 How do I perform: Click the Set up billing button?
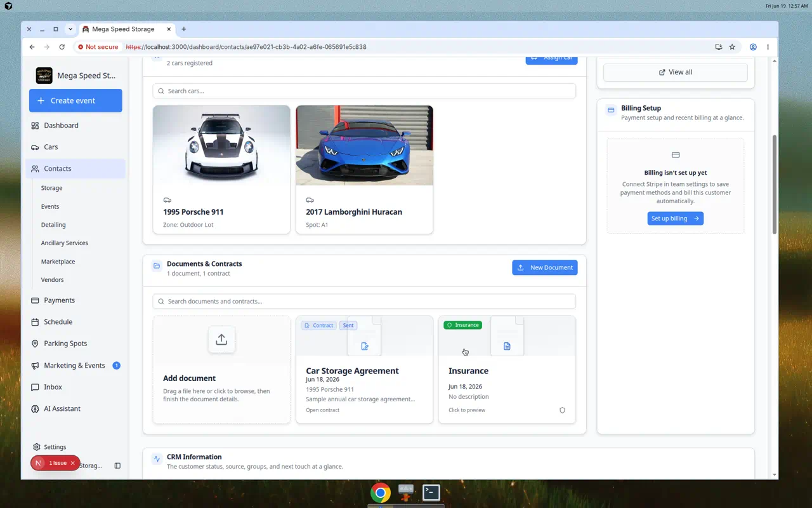pos(676,218)
